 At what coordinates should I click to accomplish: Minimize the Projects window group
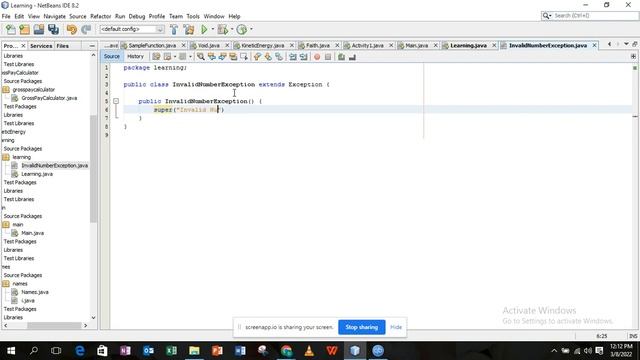point(92,46)
